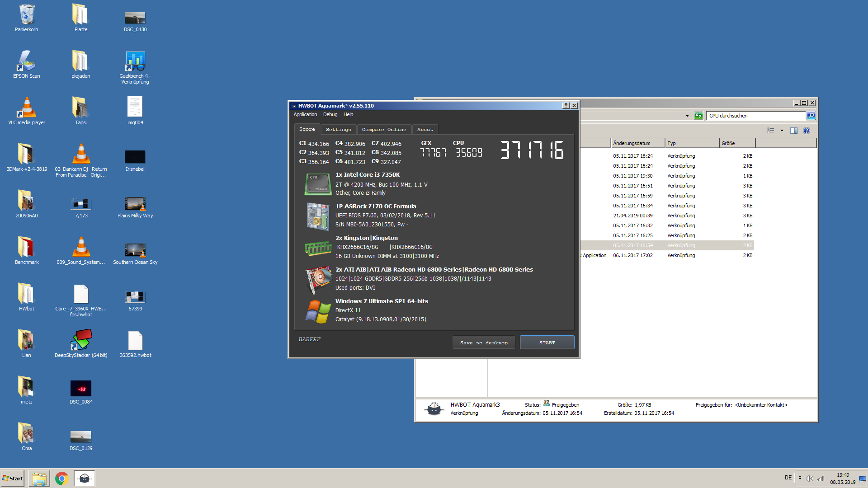
Task: Click the START benchmark button
Action: click(547, 343)
